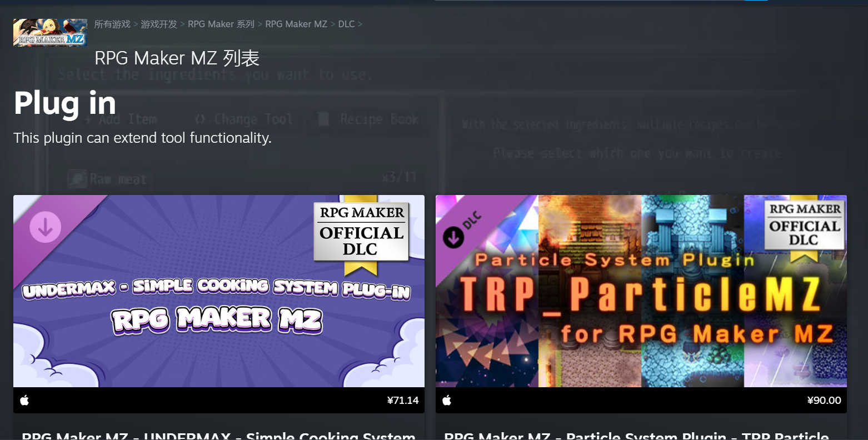Select the ¥71.14 price on UNDERMAX card
The image size is (868, 440).
403,400
